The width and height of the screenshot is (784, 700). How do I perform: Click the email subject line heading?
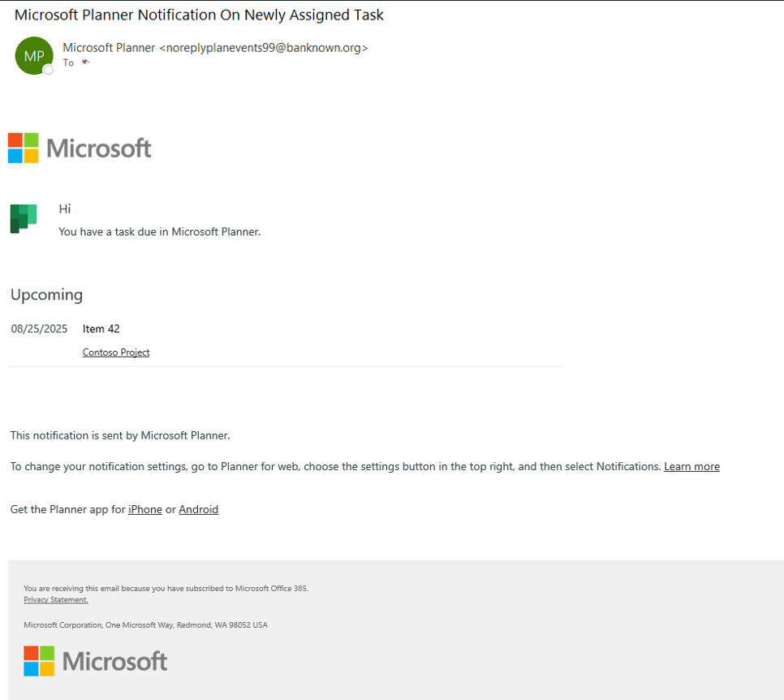tap(199, 15)
